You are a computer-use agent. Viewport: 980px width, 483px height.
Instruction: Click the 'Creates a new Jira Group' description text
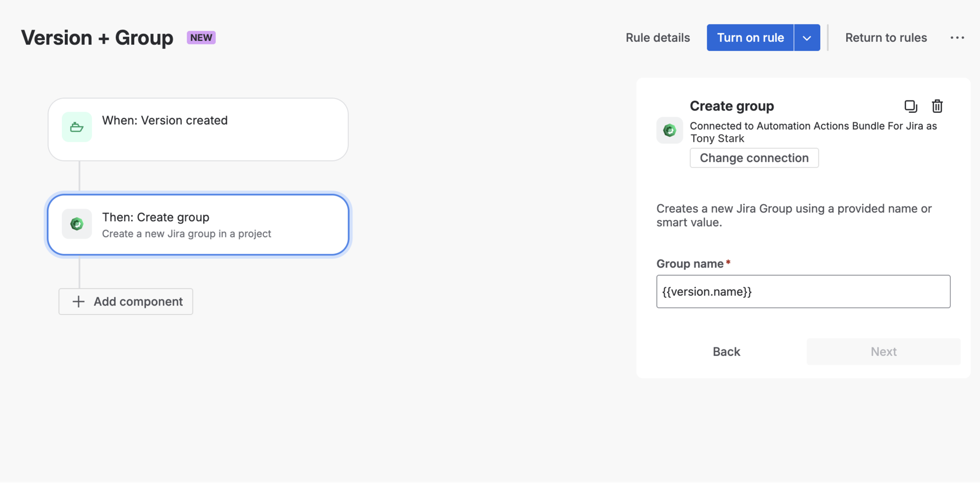coord(794,216)
